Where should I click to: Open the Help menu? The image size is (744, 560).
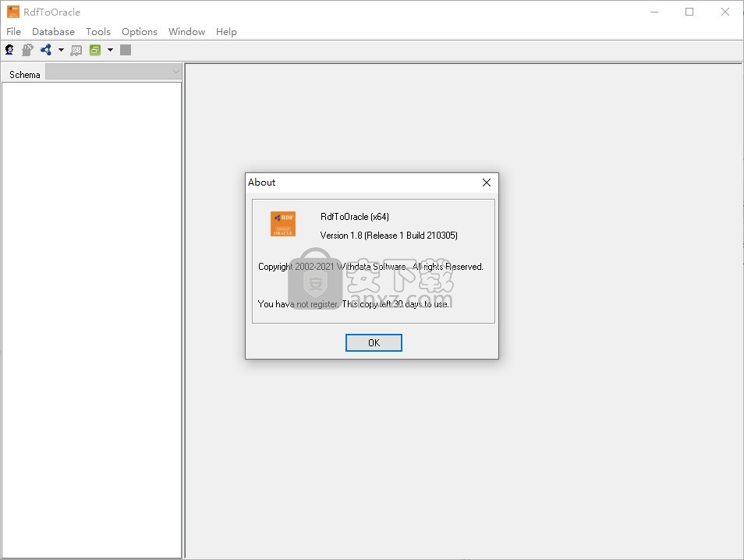tap(226, 31)
